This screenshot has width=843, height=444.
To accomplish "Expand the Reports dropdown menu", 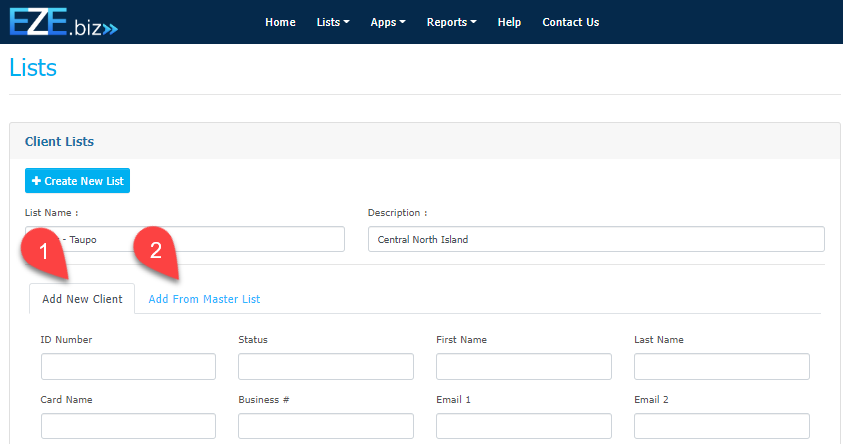I will [x=451, y=22].
